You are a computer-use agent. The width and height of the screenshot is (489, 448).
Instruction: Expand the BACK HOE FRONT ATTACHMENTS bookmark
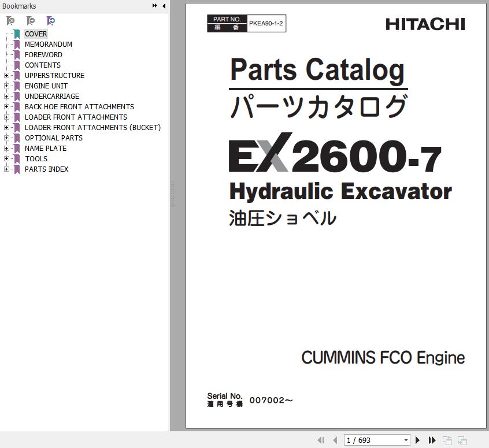(6, 107)
